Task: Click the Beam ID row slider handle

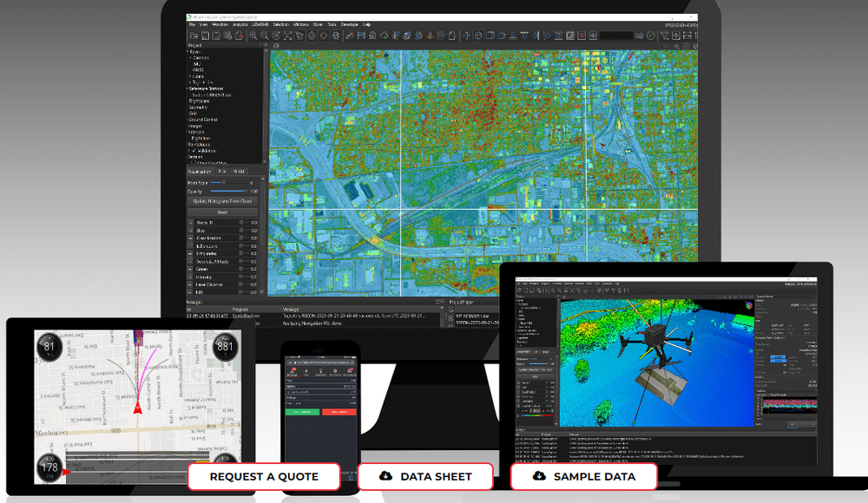Action: click(x=241, y=223)
